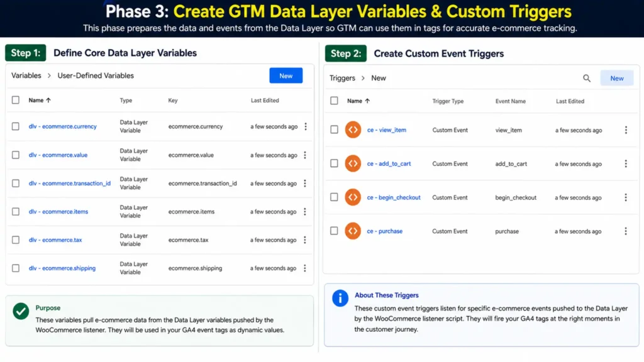This screenshot has height=362, width=644.
Task: Open kebab menu for ce - add_to_cart trigger
Action: (x=626, y=164)
